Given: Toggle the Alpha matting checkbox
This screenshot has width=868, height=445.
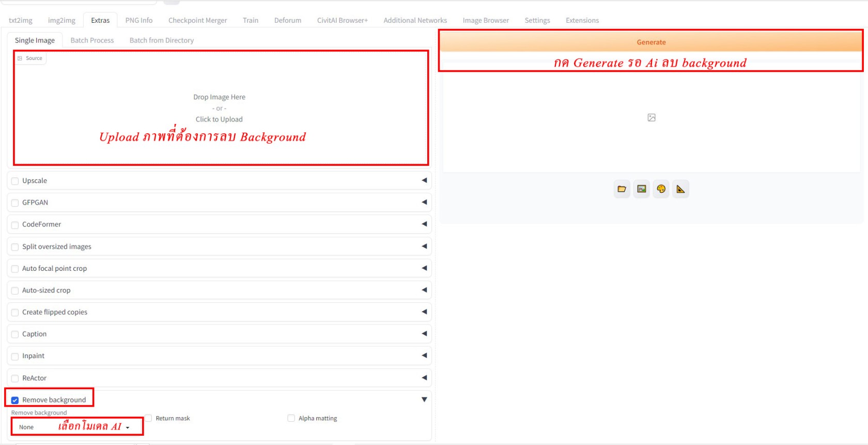Looking at the screenshot, I should pyautogui.click(x=291, y=418).
